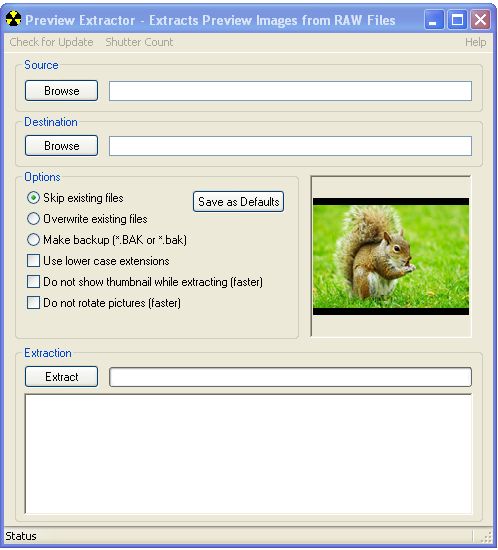
Task: Click the extraction progress bar
Action: click(x=290, y=377)
